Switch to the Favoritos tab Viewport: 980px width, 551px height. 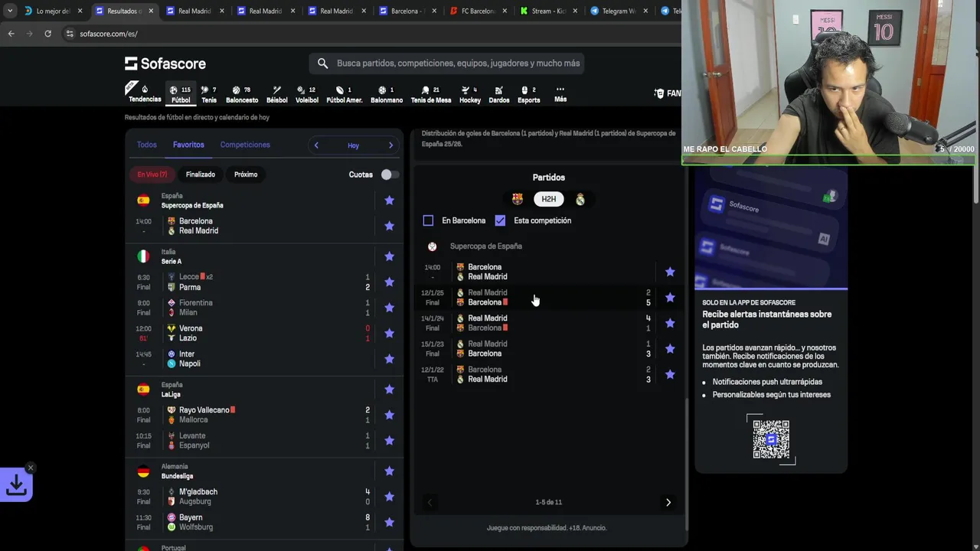tap(188, 145)
